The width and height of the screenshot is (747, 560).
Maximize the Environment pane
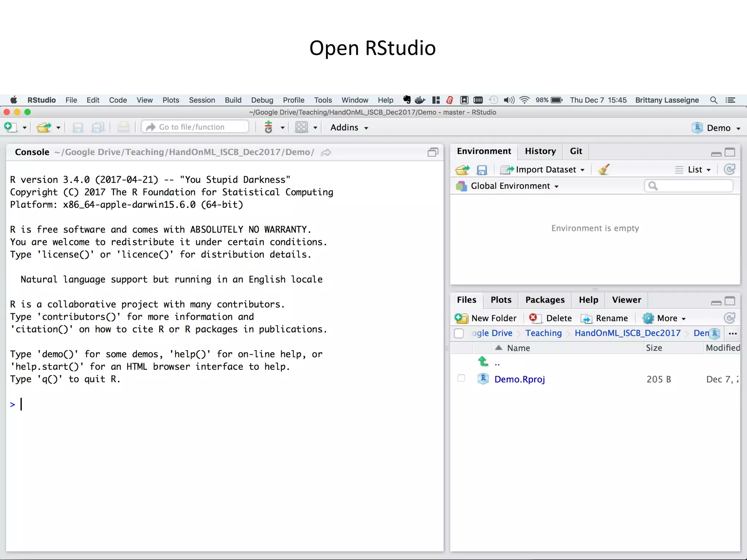(x=730, y=152)
